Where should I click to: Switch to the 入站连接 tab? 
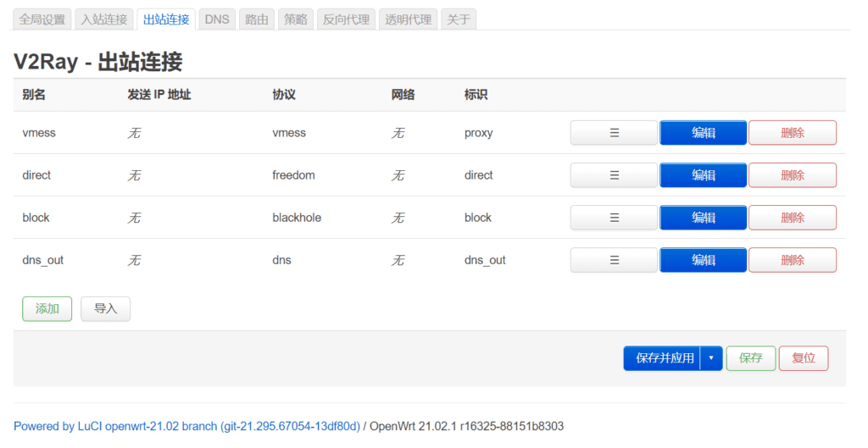coord(104,19)
